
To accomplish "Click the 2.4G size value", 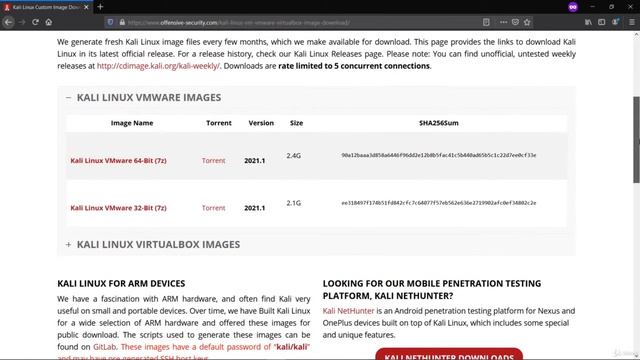I will [293, 156].
